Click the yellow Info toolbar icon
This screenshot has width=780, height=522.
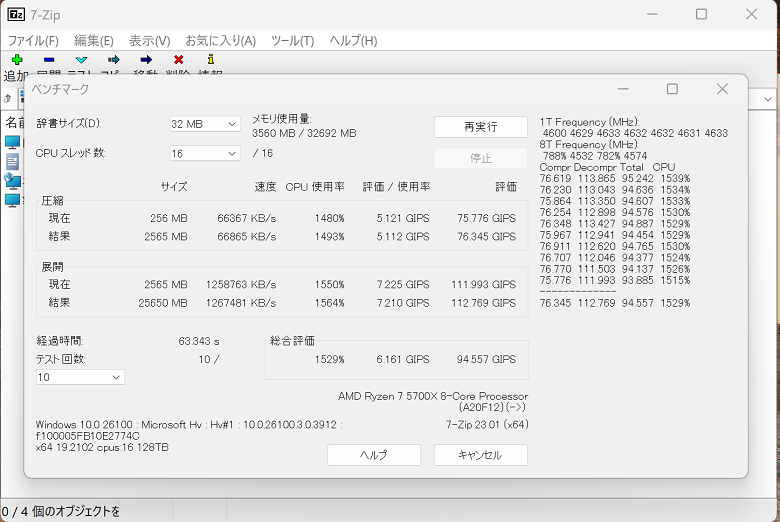pyautogui.click(x=211, y=59)
